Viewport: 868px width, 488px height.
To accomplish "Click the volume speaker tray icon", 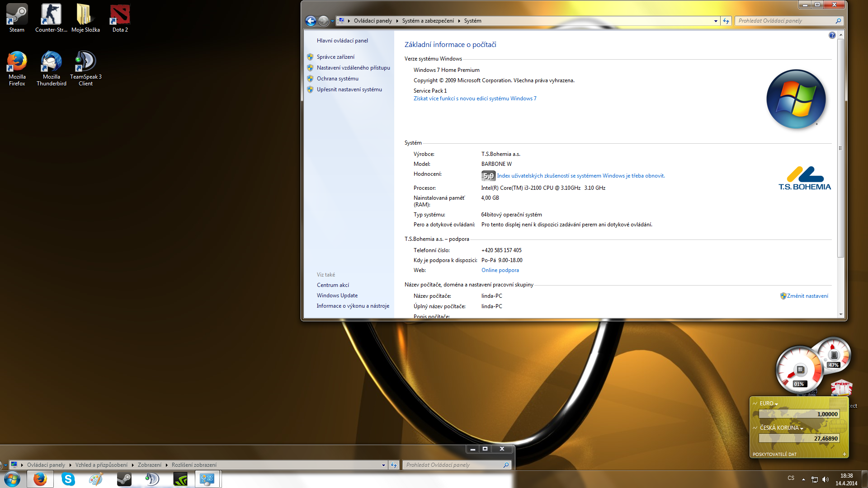I will click(826, 479).
